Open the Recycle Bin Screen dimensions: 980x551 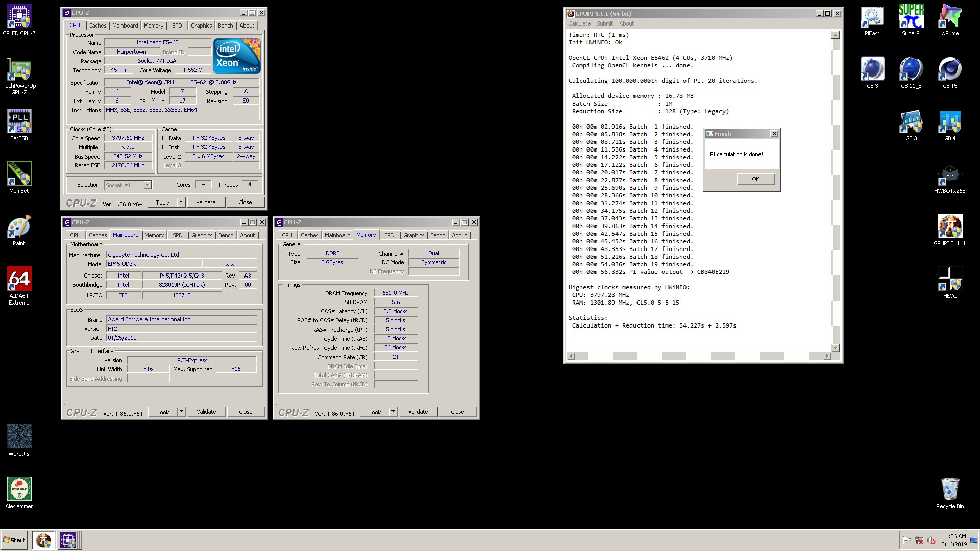950,493
